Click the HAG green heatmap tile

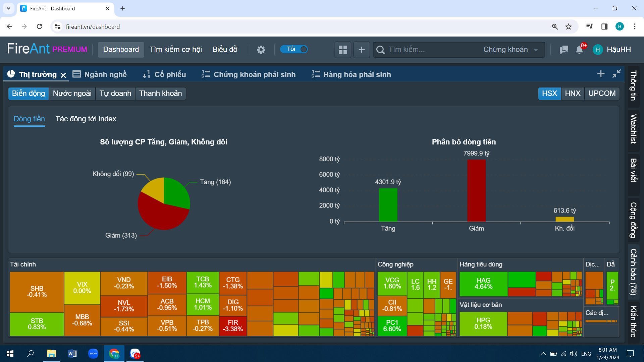pyautogui.click(x=483, y=284)
